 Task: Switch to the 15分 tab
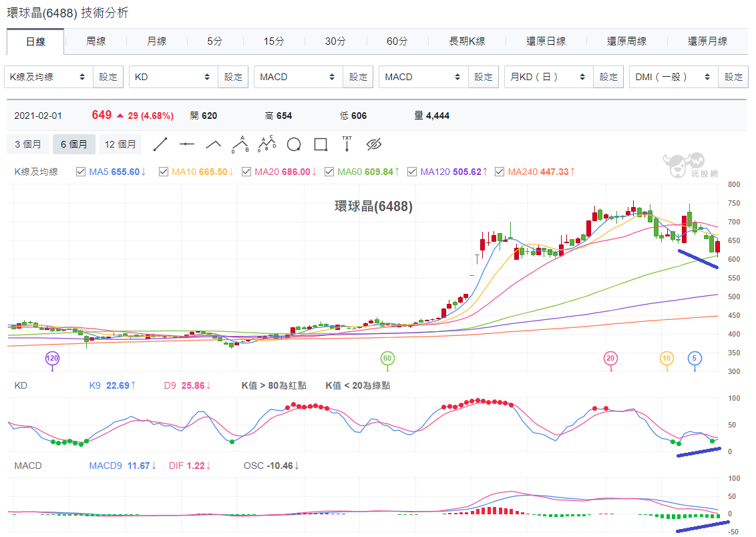pyautogui.click(x=274, y=41)
